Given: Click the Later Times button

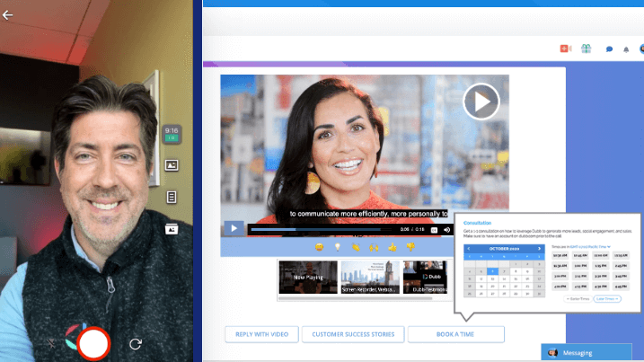Looking at the screenshot, I should click(607, 299).
